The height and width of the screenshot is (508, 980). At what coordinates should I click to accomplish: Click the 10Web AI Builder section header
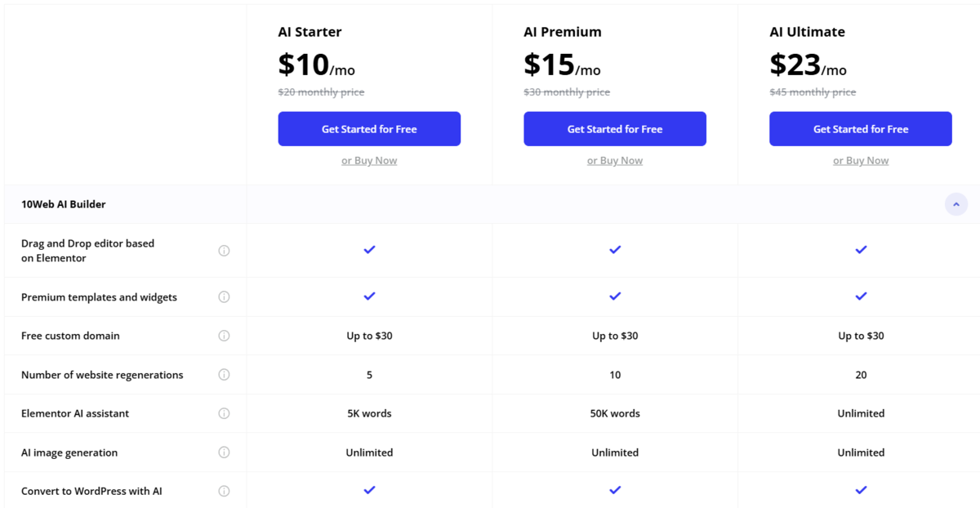[x=492, y=204]
